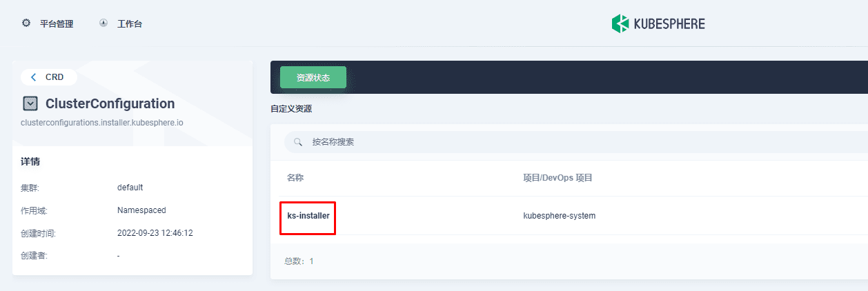
Task: Click the 作用域 label
Action: coord(34,210)
